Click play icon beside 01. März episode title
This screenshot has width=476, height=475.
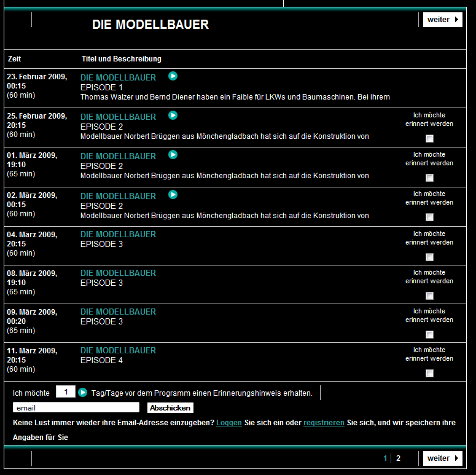click(x=173, y=155)
